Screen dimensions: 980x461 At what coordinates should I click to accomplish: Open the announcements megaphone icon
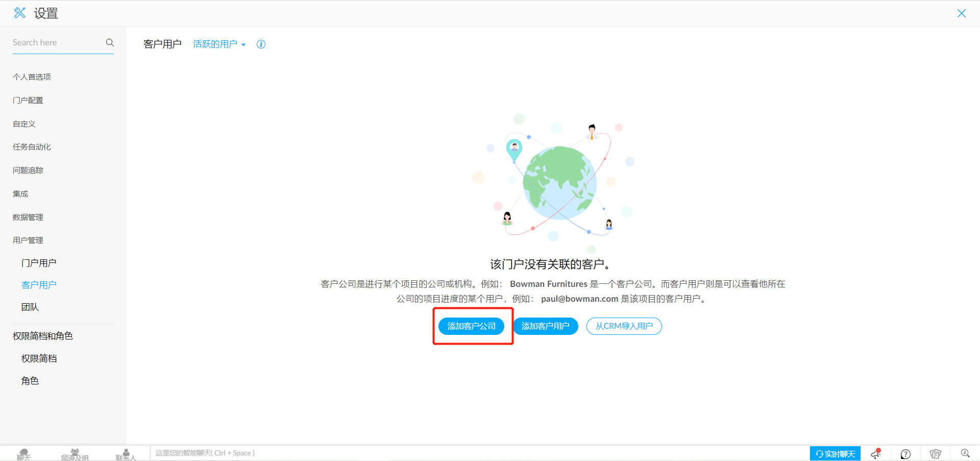tap(876, 453)
